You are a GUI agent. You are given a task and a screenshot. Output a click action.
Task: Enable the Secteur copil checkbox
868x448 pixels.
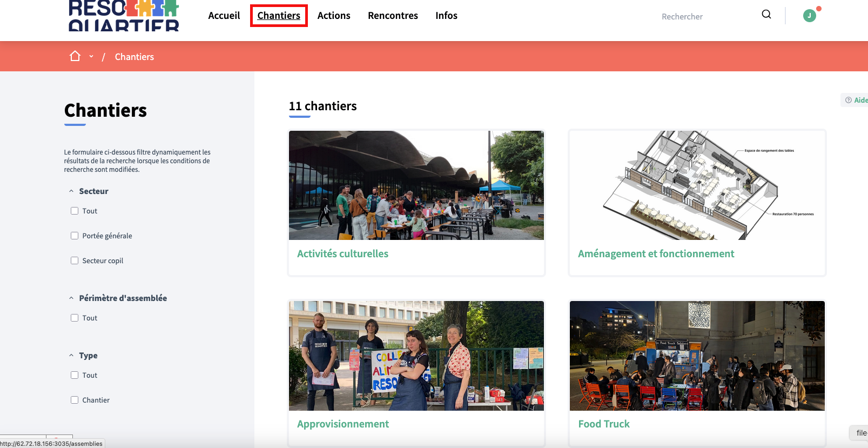75,260
